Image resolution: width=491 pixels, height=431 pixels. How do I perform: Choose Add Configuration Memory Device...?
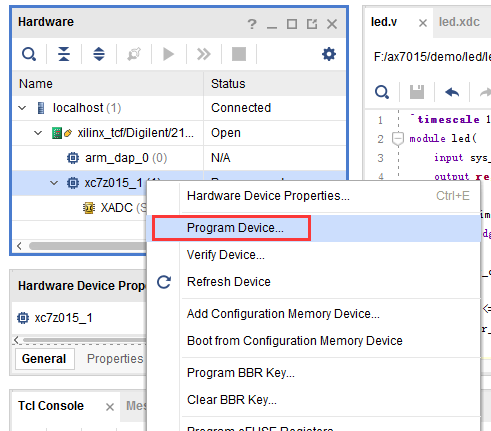coord(283,314)
